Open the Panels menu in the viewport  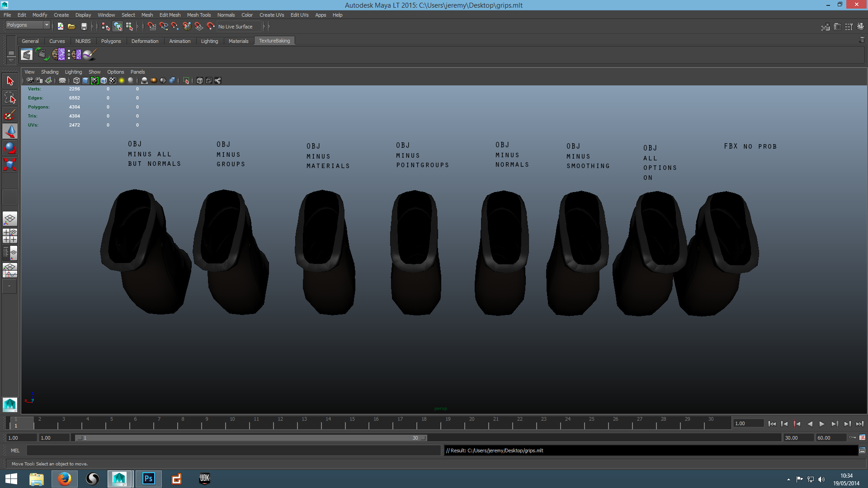click(x=137, y=71)
